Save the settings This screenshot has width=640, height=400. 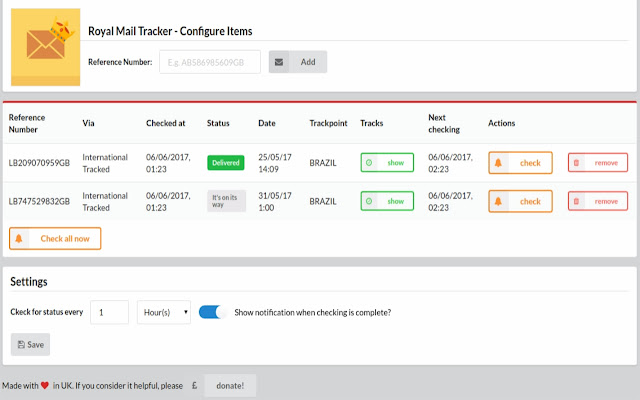point(30,344)
